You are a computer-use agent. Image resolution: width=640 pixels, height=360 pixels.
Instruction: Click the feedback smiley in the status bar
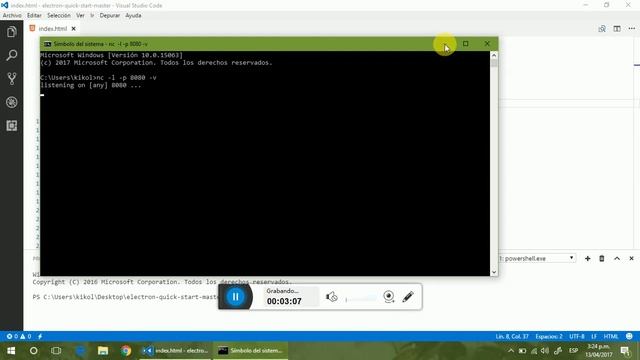click(x=629, y=336)
